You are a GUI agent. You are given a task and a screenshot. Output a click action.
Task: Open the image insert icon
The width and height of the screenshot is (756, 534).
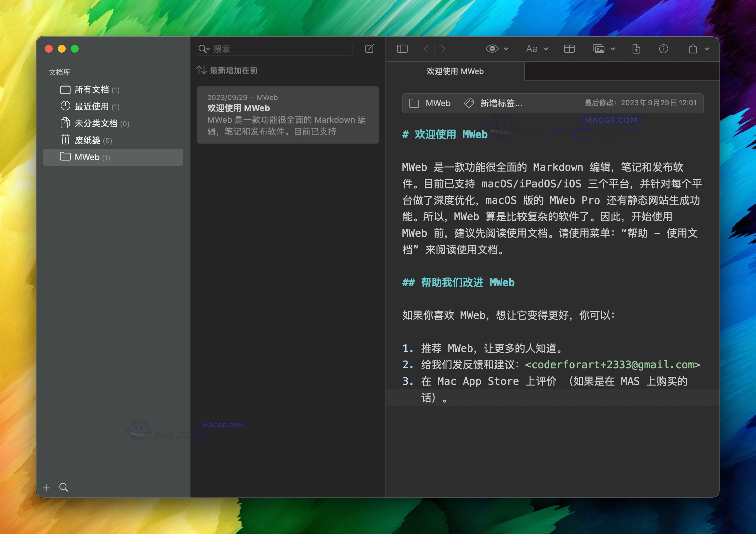598,49
